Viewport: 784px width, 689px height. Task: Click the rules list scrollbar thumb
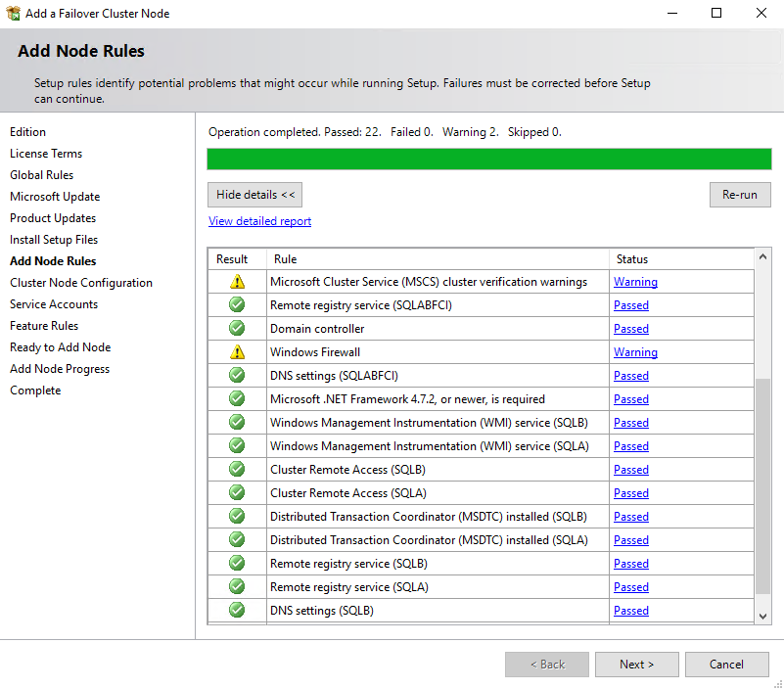[x=762, y=486]
